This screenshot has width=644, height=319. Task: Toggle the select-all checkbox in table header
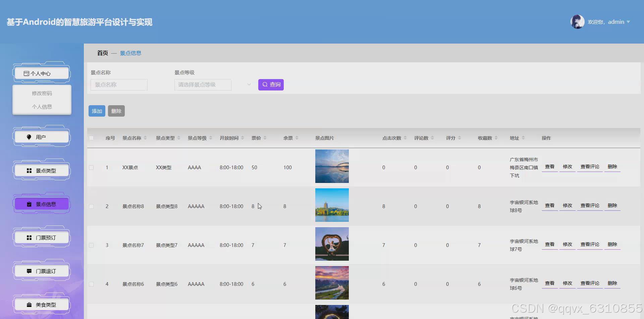91,138
